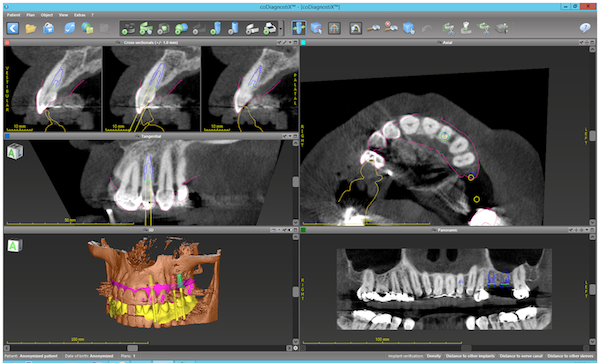Click the blue cube with cursor icon
The height and width of the screenshot is (363, 600).
pos(316,28)
